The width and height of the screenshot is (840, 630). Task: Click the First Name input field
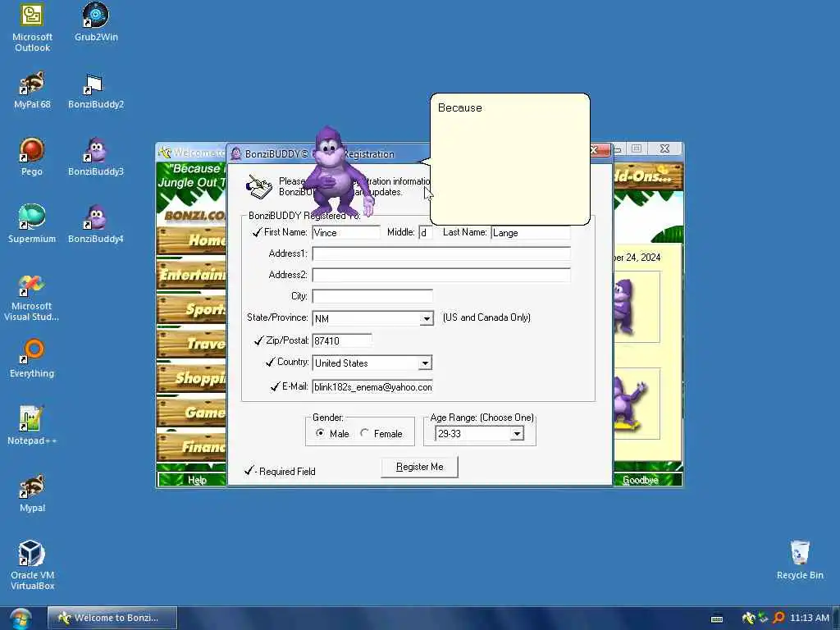(345, 232)
